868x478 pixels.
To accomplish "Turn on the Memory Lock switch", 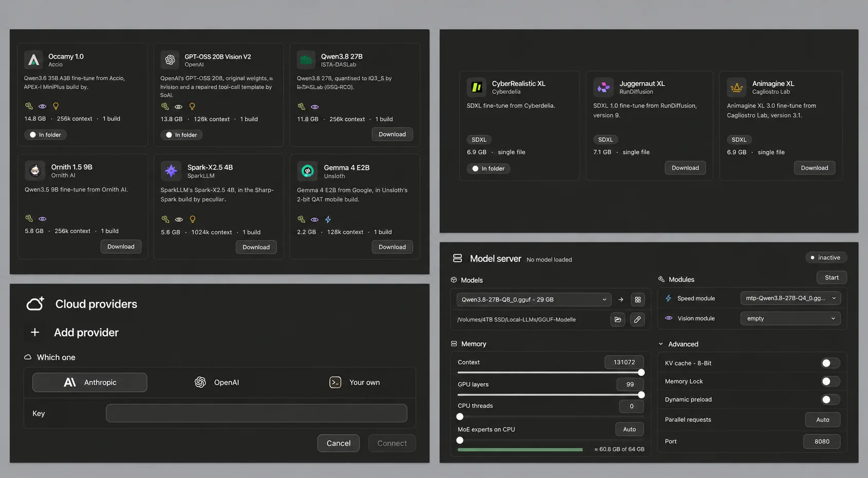I will (x=830, y=381).
